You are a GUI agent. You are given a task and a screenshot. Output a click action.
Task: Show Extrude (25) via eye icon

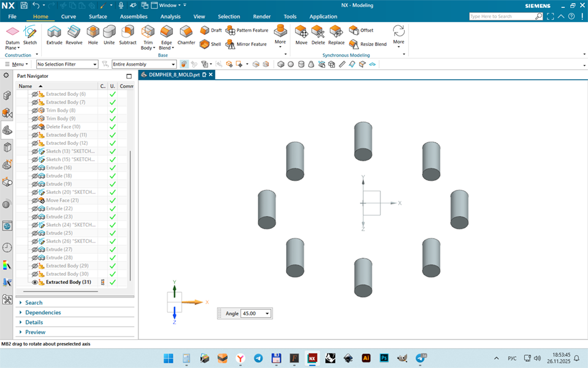tap(35, 233)
